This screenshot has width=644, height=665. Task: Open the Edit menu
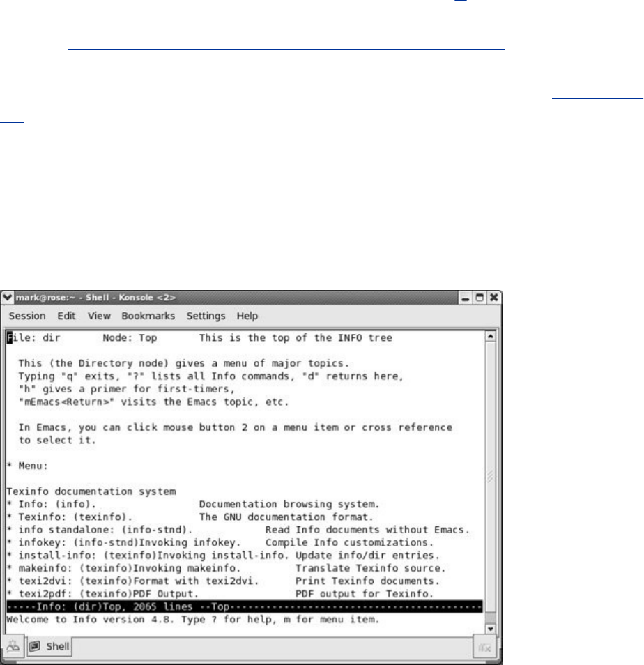67,316
